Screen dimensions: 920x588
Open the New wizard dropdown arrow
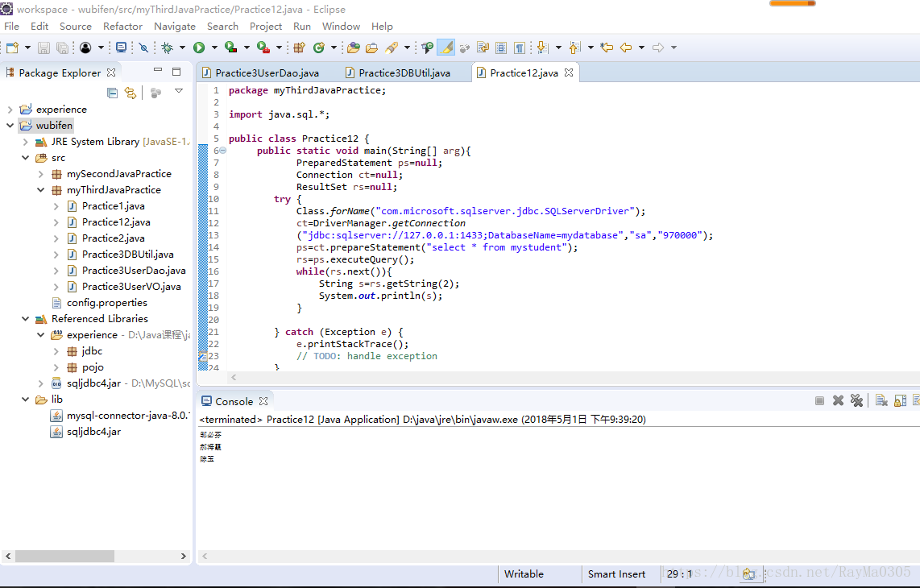coord(27,48)
